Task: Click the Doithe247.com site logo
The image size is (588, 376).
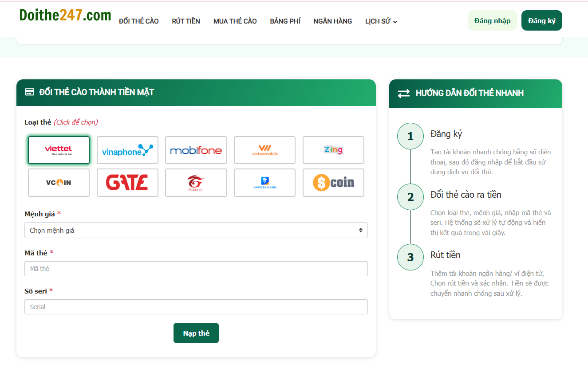Action: coord(65,16)
